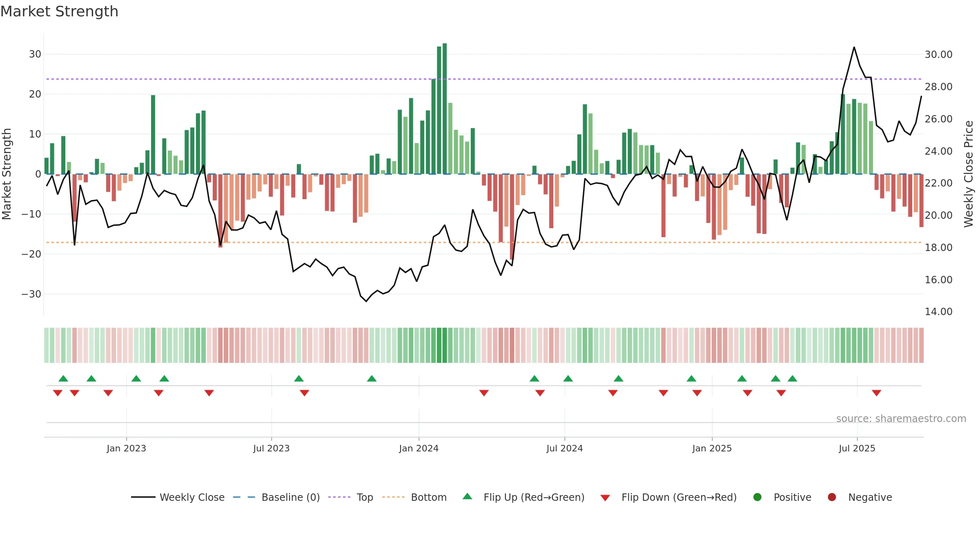980x551 pixels.
Task: Click the Jul 2025 x-axis label
Action: 857,448
